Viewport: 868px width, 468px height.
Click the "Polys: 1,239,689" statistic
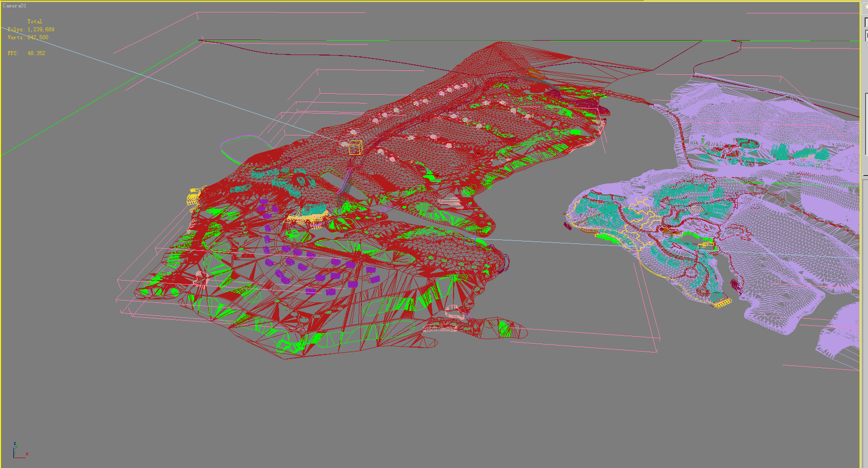tap(31, 30)
